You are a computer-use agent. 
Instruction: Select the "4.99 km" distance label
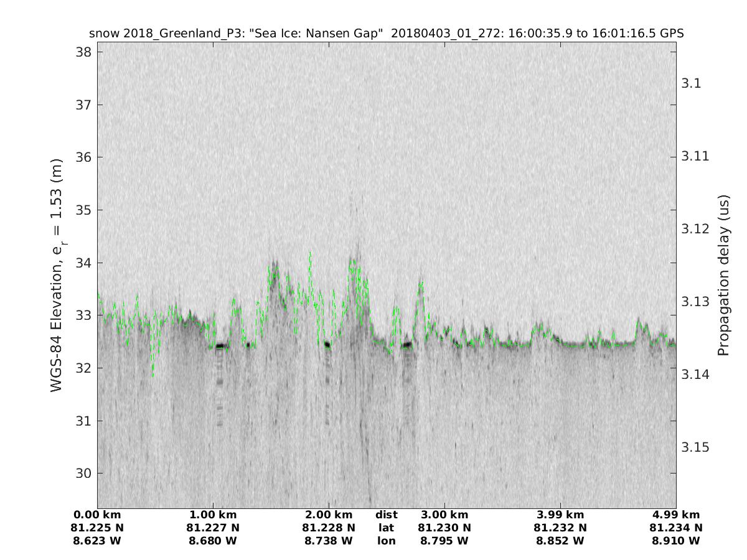[x=676, y=515]
